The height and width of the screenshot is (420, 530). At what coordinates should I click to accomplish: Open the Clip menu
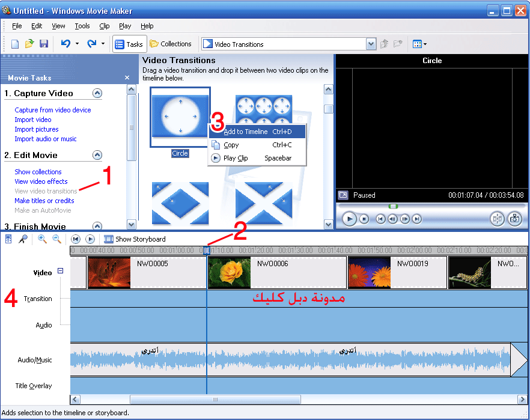click(105, 26)
